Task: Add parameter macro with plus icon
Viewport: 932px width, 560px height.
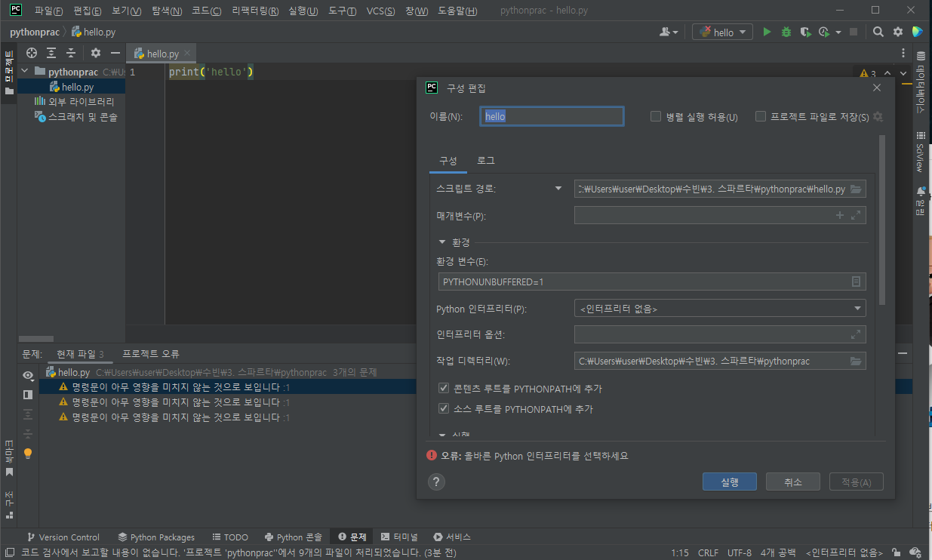Action: [x=839, y=216]
